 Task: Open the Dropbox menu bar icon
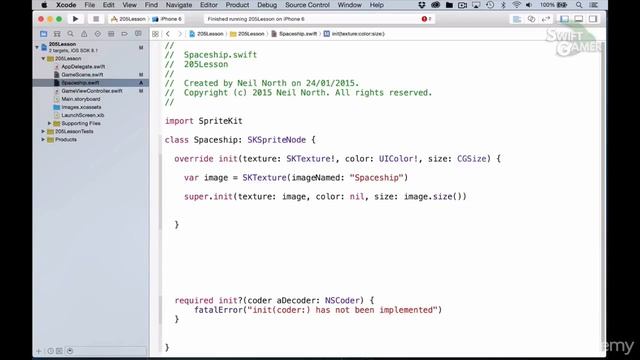[x=422, y=5]
